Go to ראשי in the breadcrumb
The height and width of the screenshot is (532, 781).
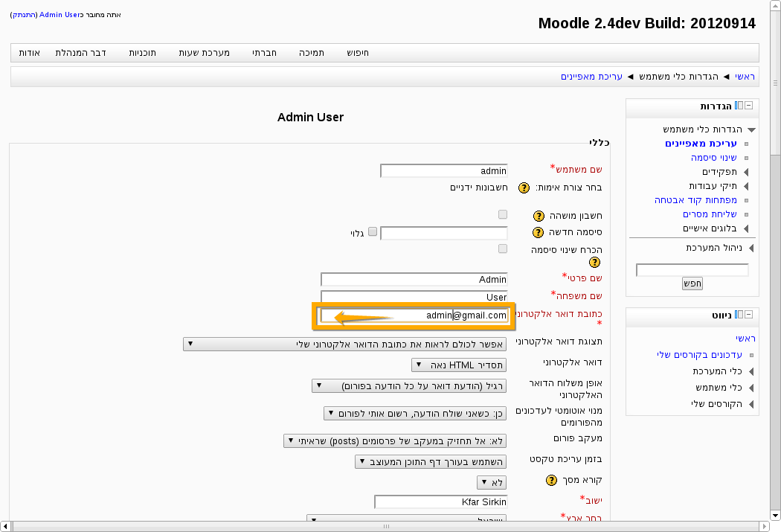click(745, 77)
